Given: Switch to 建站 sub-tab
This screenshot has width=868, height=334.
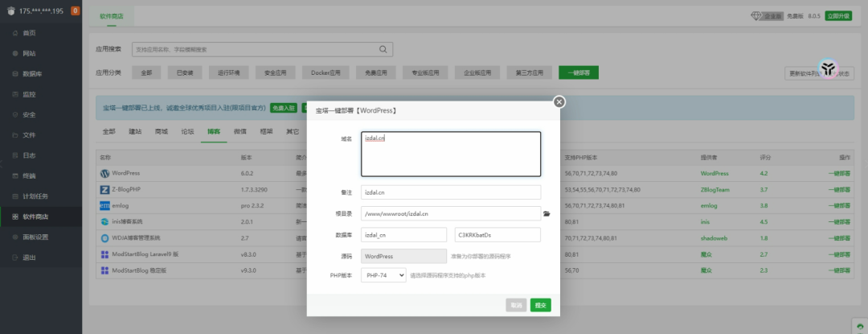Looking at the screenshot, I should [135, 132].
